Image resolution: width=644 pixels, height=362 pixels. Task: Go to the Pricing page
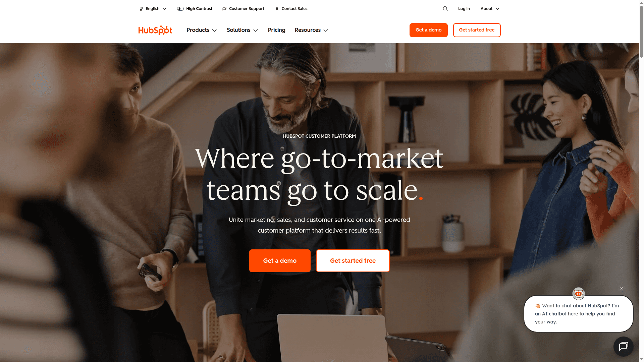(x=276, y=30)
